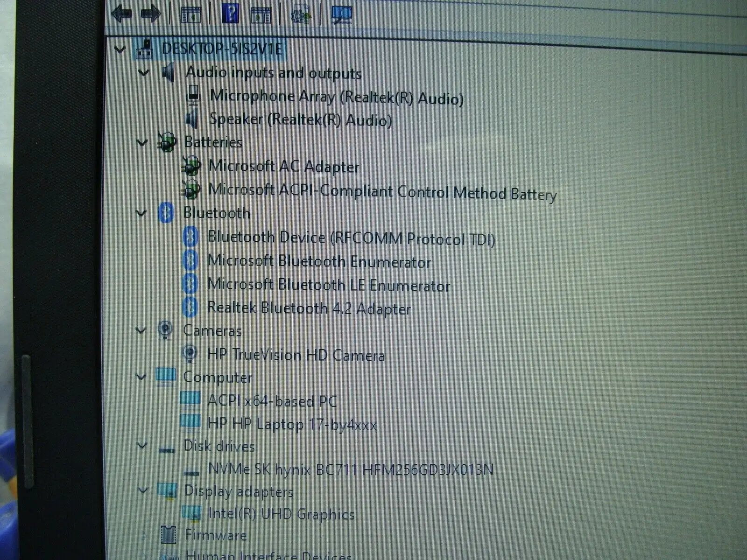Screen dimensions: 747x560
Task: Click icon beside Microphone Array entry
Action: [193, 96]
